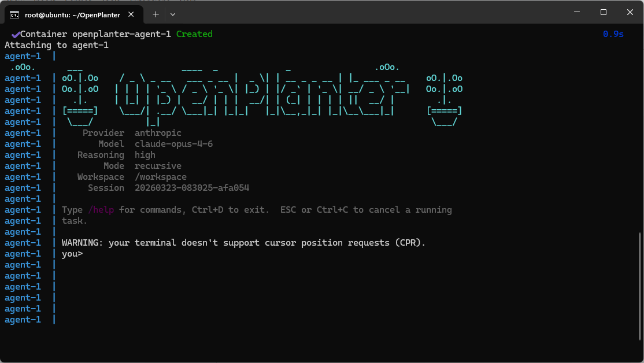Click the /workspace path value
This screenshot has height=363, width=644.
point(160,177)
